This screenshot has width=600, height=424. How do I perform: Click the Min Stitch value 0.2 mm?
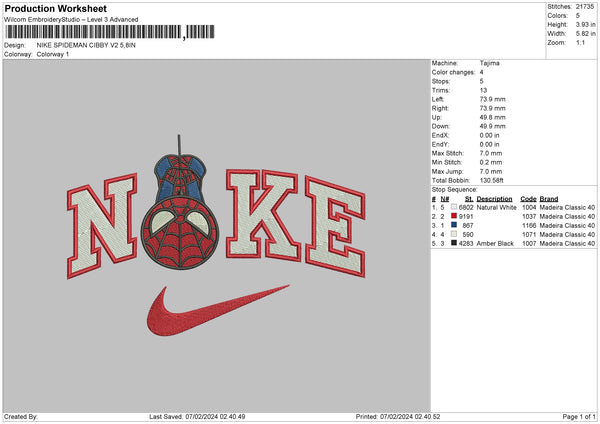coord(491,162)
